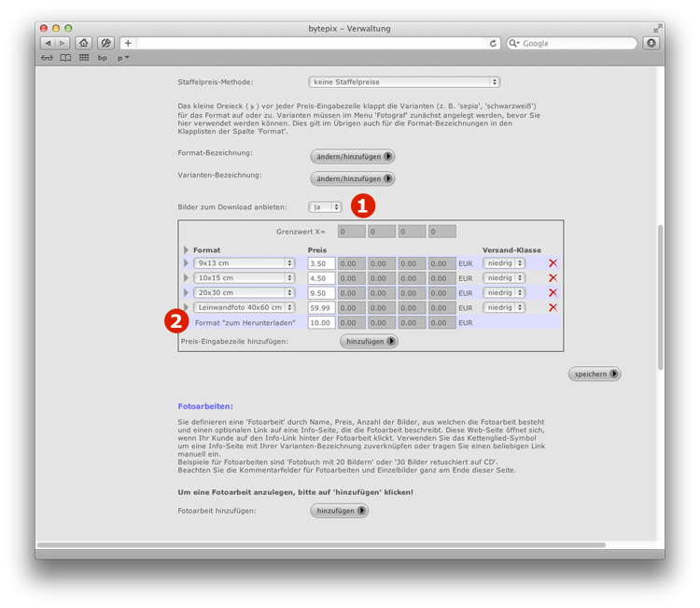The height and width of the screenshot is (608, 700).
Task: Expand variants for Leinwandfoto 40x60 cm row
Action: pos(186,307)
